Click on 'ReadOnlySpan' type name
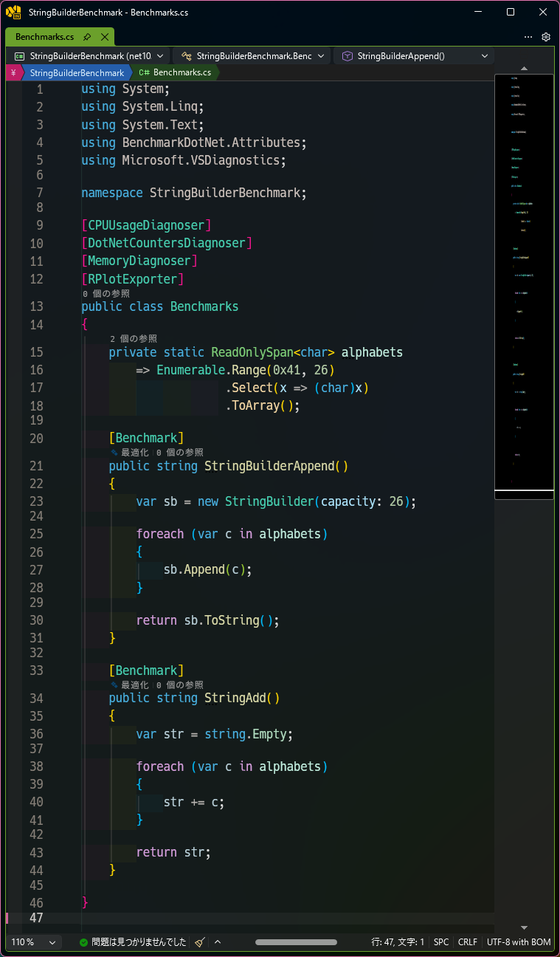Image resolution: width=560 pixels, height=957 pixels. tap(252, 352)
